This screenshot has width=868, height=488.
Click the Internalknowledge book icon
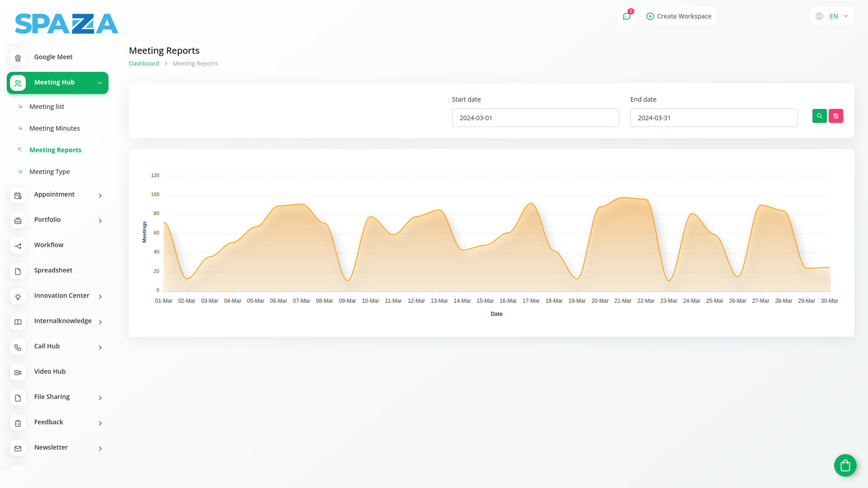point(18,322)
